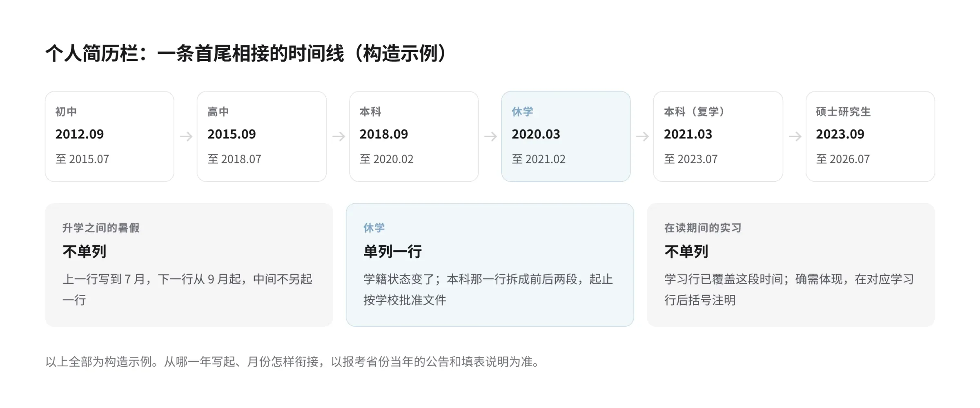Click the start date 2023.09
The image size is (980, 408).
[x=840, y=134]
